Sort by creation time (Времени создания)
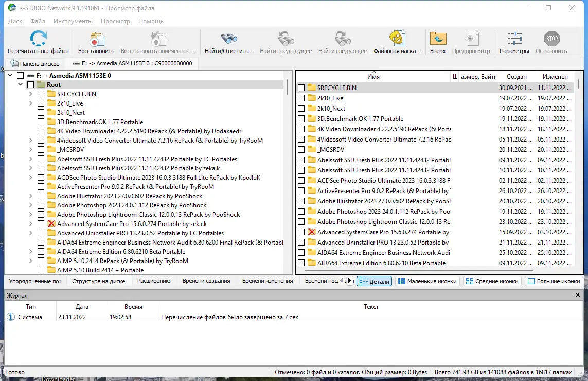The height and width of the screenshot is (381, 588). click(206, 281)
